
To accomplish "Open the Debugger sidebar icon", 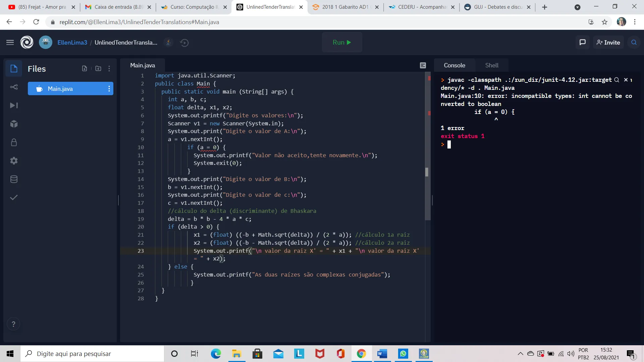I will click(x=14, y=106).
